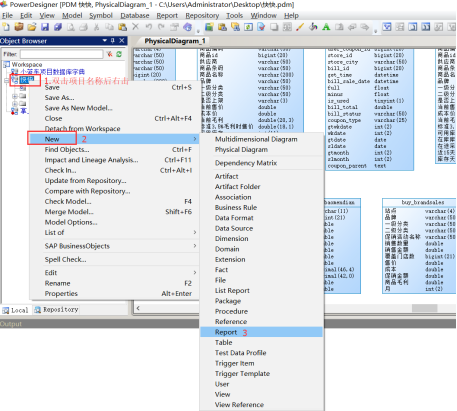Click the paint bucket fill color icon
This screenshot has width=457, height=411.
pyautogui.click(x=313, y=27)
